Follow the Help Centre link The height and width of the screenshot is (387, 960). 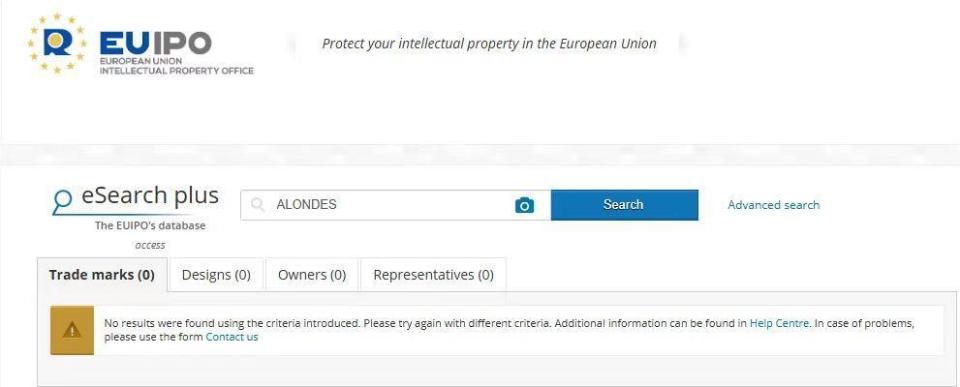[x=779, y=323]
